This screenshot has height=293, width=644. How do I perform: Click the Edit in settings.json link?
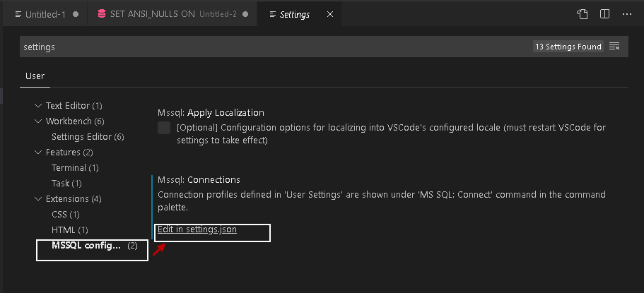(197, 229)
